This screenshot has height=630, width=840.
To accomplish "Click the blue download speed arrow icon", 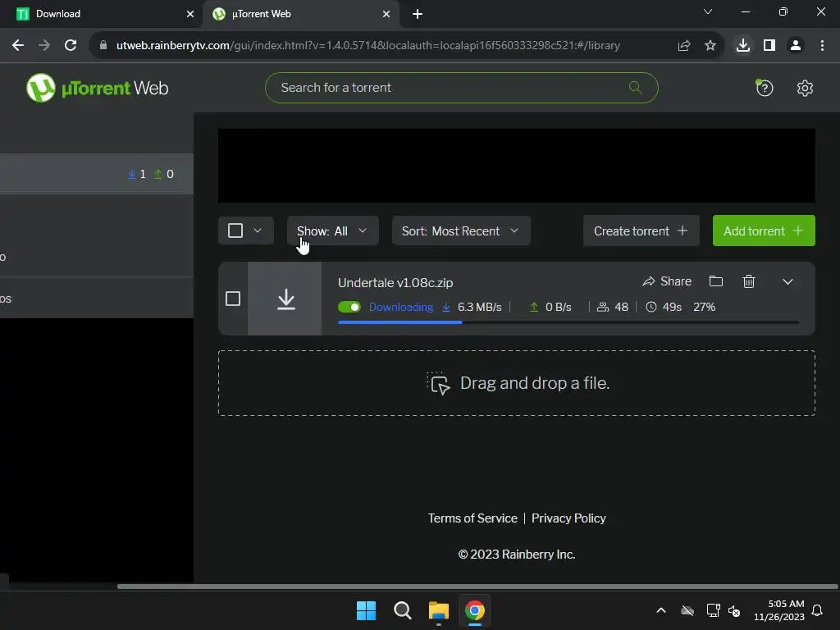I will click(x=445, y=307).
